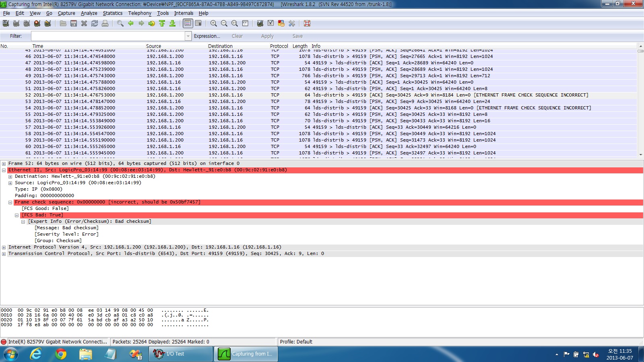The width and height of the screenshot is (644, 362).
Task: Collapse the FCS Bad: True node
Action: point(17,215)
